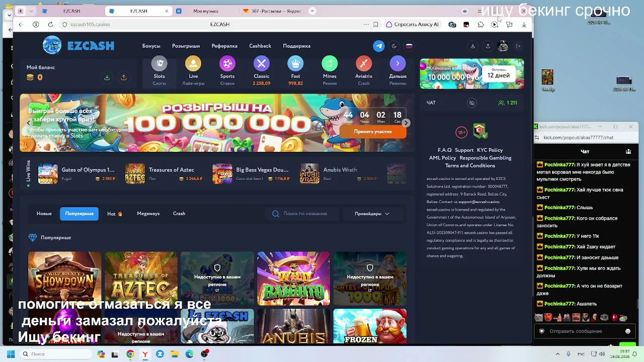The height and width of the screenshot is (362, 644).
Task: Launch the Wild Bounty Showdown game
Action: click(x=64, y=279)
